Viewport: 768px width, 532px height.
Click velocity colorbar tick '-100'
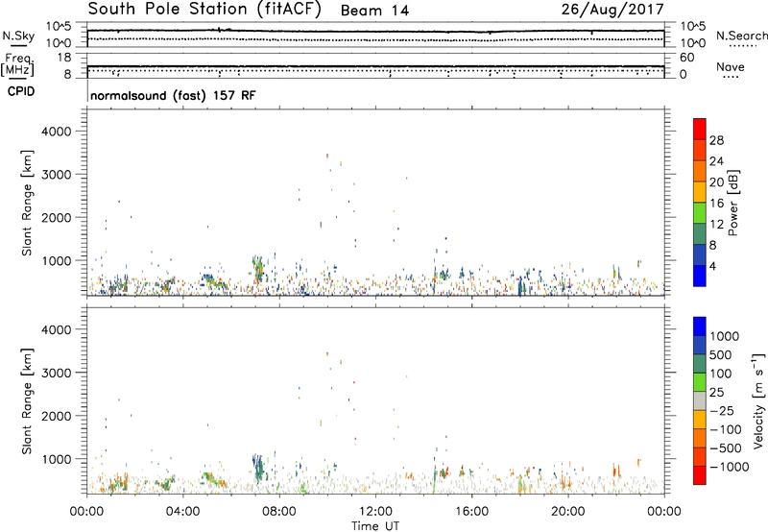point(726,429)
